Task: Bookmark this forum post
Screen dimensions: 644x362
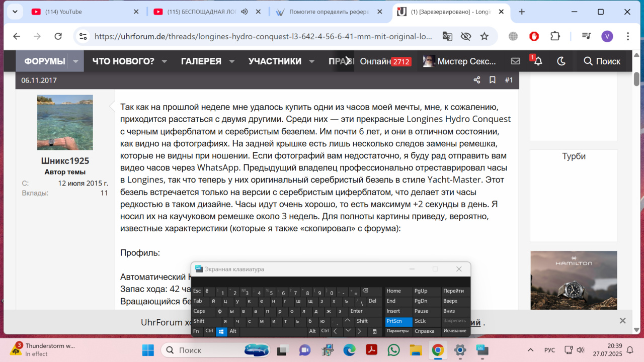Action: point(493,80)
